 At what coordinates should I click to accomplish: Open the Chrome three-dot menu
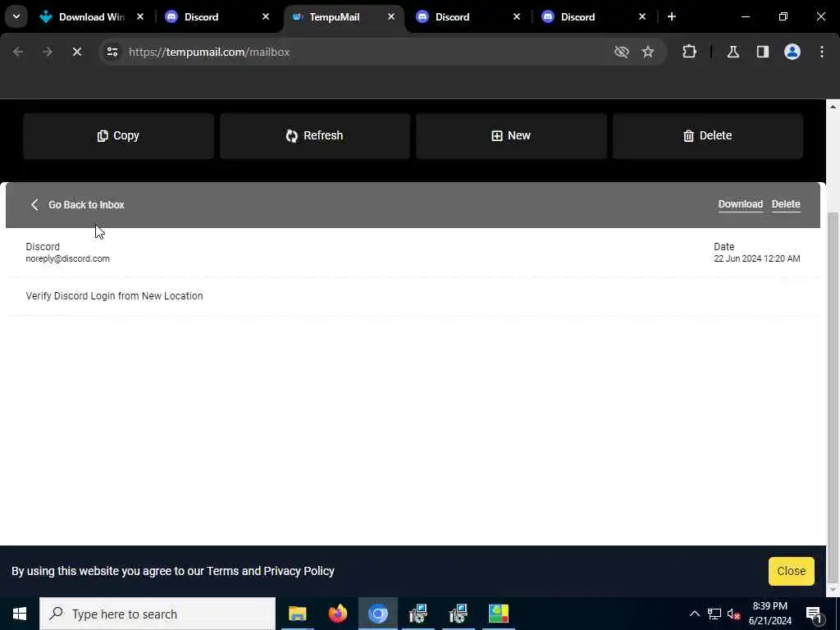point(822,52)
